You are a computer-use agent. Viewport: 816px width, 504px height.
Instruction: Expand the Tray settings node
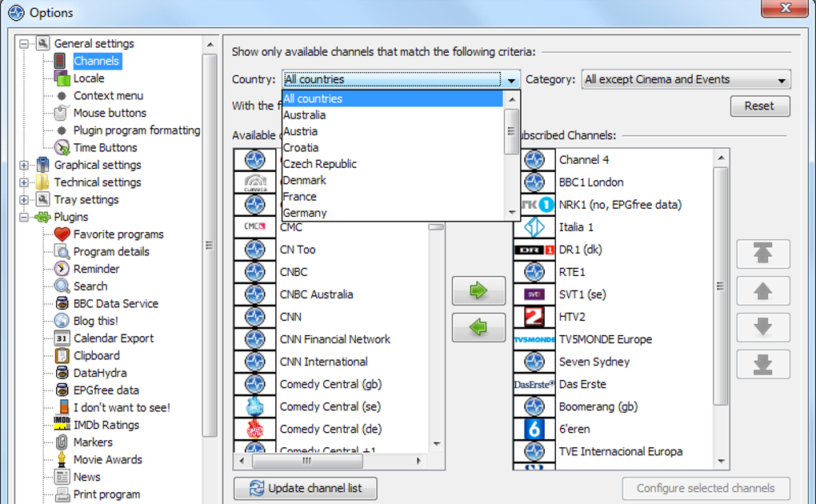pos(24,199)
